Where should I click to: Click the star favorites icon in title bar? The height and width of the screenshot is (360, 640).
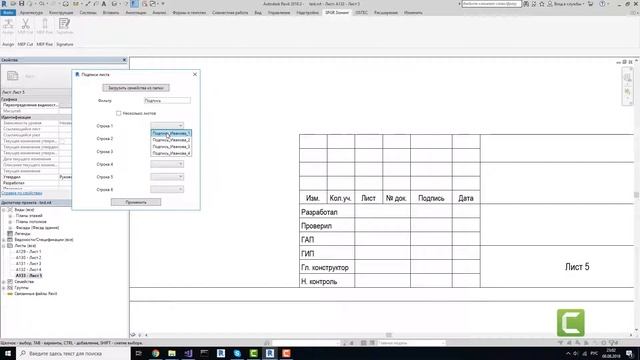coord(542,4)
